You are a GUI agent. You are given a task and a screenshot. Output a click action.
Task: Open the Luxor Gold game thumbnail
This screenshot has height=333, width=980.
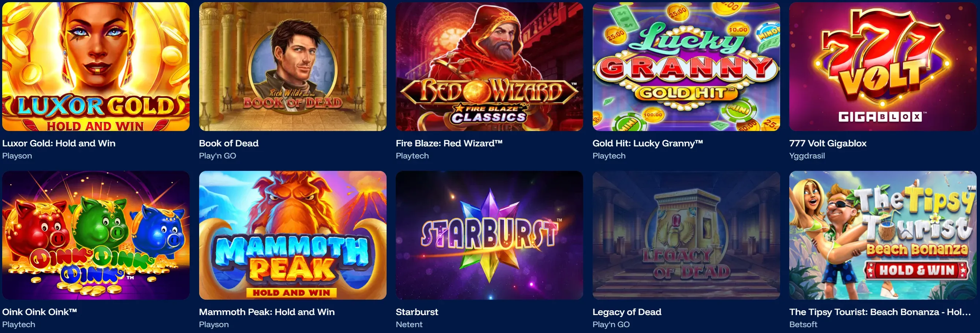[x=96, y=67]
